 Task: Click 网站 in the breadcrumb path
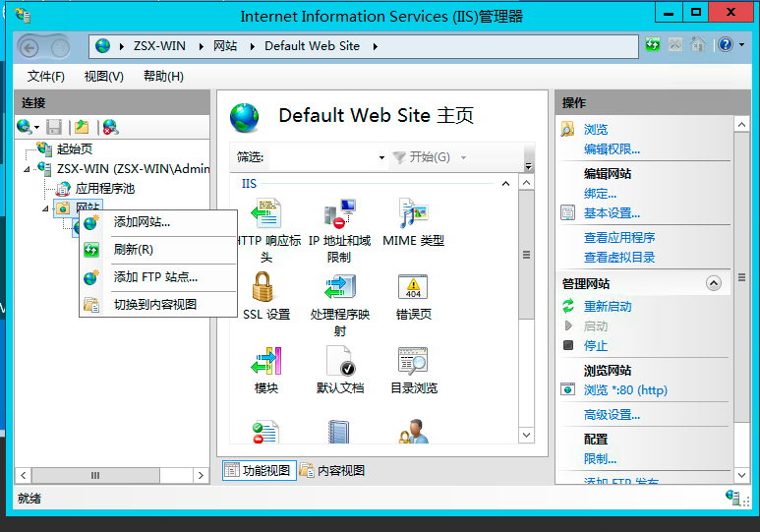225,46
